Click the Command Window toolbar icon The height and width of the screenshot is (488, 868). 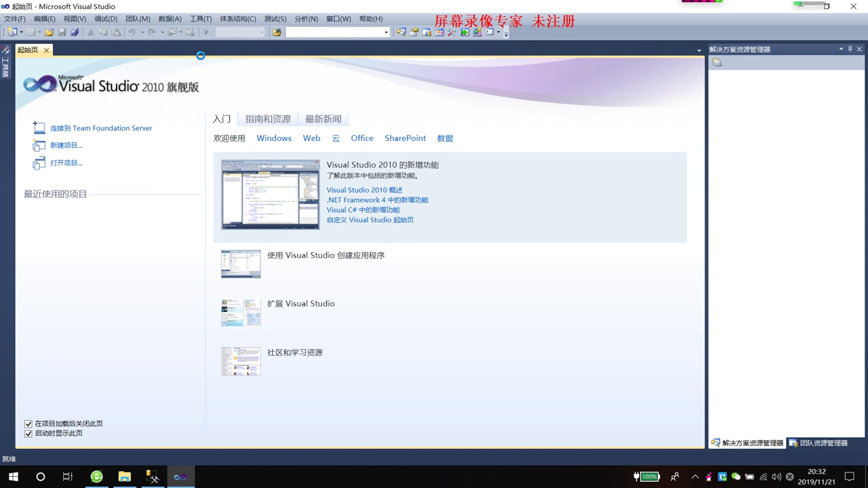pyautogui.click(x=490, y=32)
